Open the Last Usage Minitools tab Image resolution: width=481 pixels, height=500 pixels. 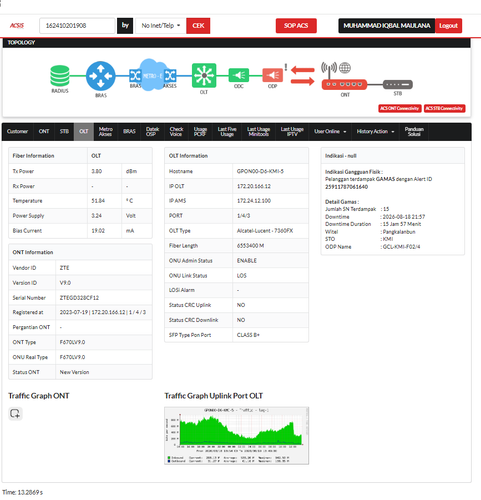[258, 132]
